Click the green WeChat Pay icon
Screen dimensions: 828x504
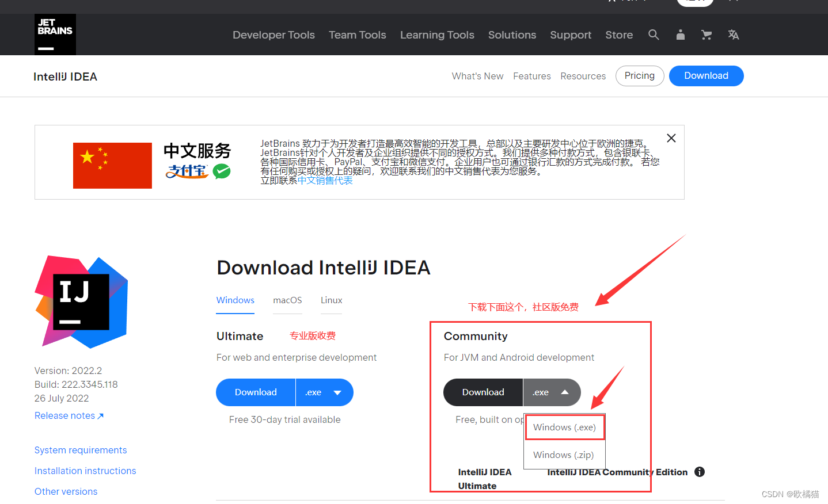tap(222, 171)
